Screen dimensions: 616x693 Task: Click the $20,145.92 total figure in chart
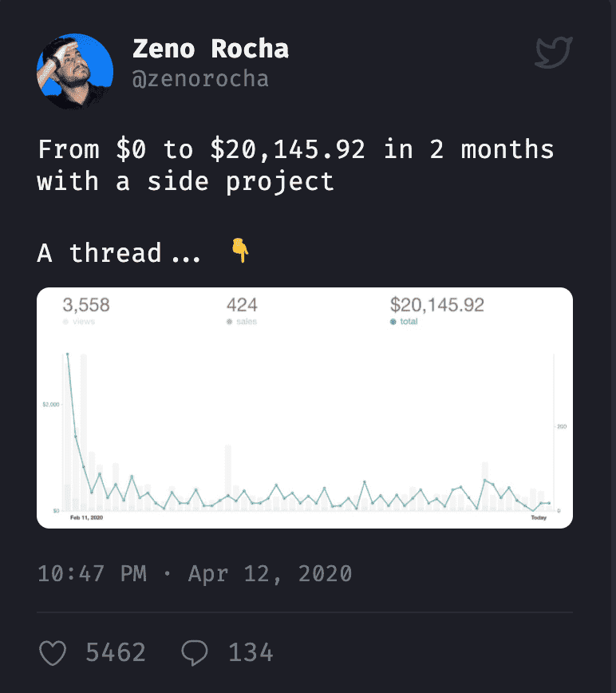click(x=436, y=304)
